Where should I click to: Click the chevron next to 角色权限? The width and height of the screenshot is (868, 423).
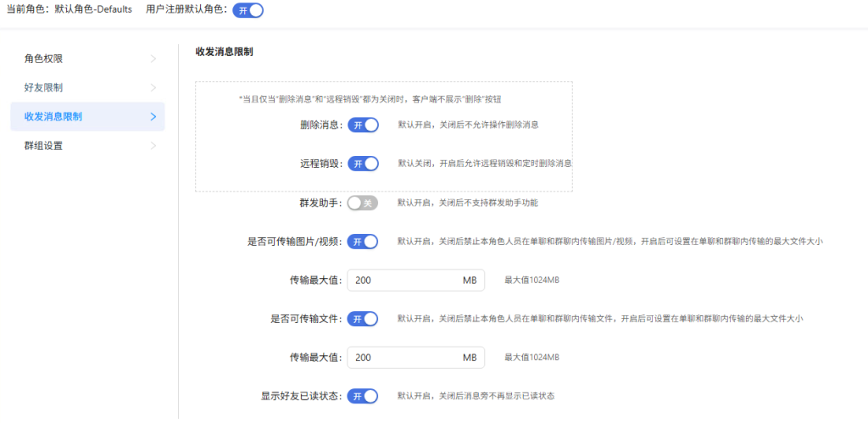click(x=153, y=58)
